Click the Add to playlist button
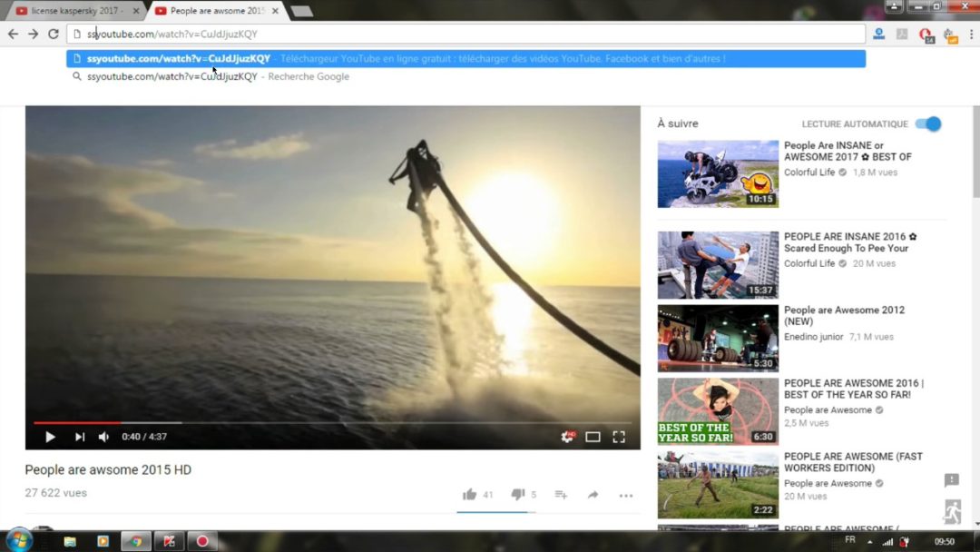 tap(560, 494)
